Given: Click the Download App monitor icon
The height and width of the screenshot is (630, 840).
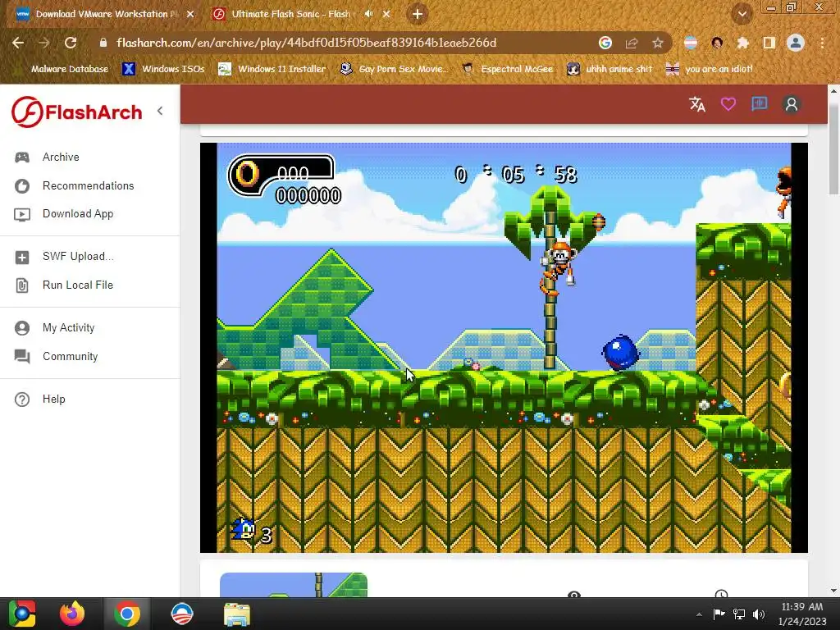Looking at the screenshot, I should [22, 215].
